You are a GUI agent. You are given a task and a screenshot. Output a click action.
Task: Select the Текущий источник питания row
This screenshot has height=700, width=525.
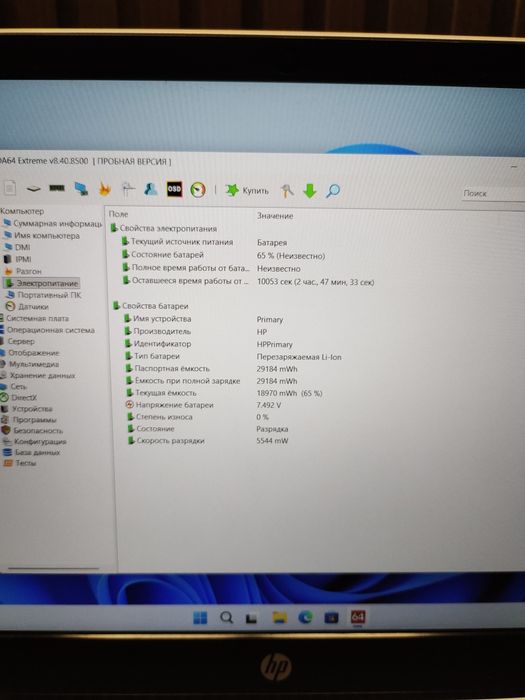click(x=177, y=242)
